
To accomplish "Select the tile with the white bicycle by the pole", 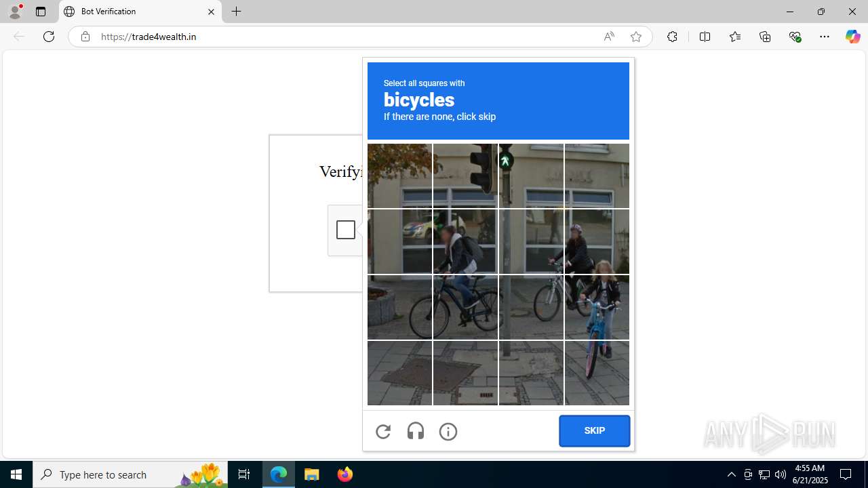I will click(x=531, y=307).
